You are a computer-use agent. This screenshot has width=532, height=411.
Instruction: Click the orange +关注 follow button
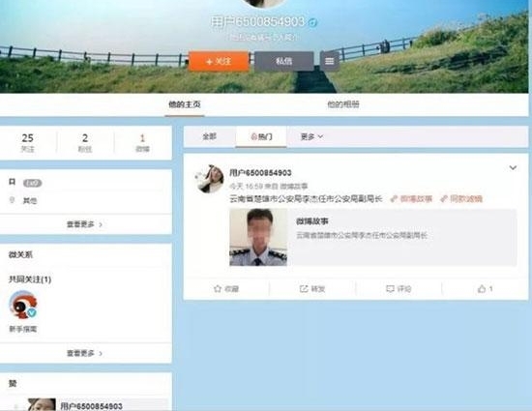pyautogui.click(x=219, y=61)
